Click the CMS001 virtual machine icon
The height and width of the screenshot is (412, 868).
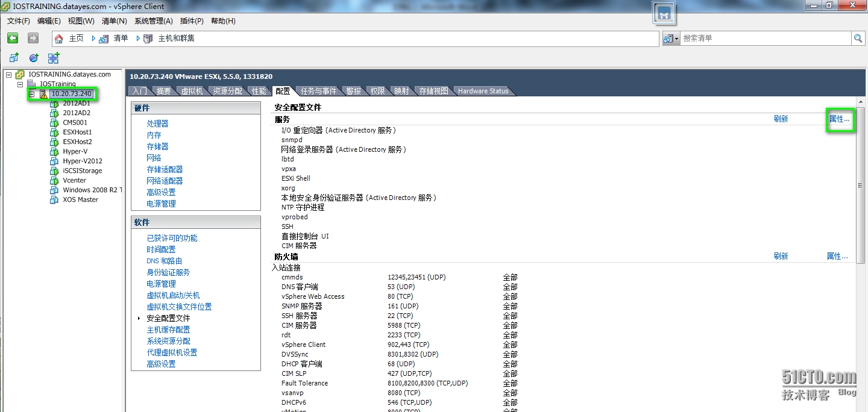pos(55,123)
